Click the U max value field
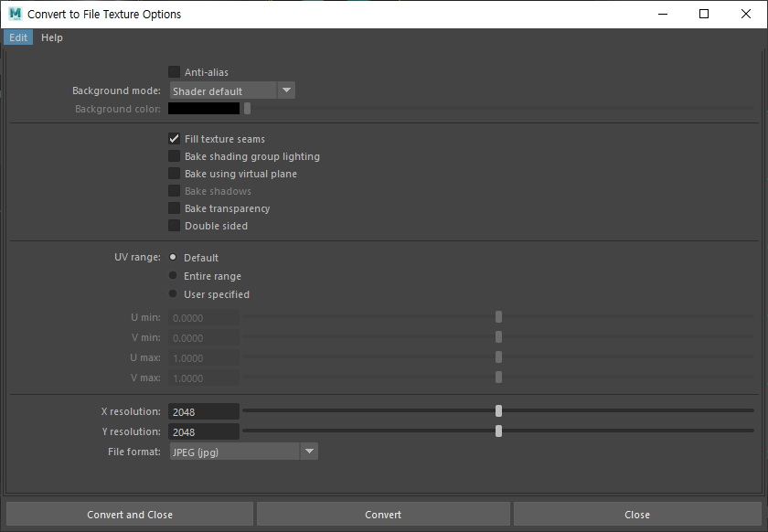The width and height of the screenshot is (768, 532). [x=204, y=357]
